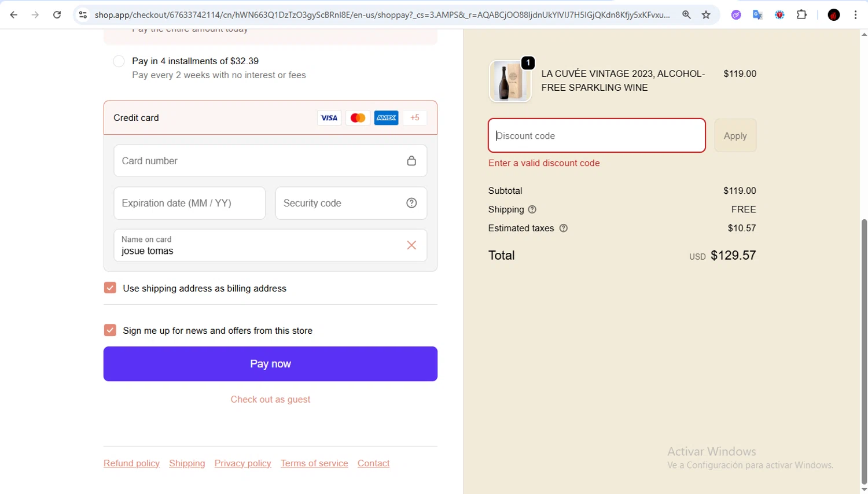Click the 'Enter a valid discount code' error
The width and height of the screenshot is (868, 494).
544,163
